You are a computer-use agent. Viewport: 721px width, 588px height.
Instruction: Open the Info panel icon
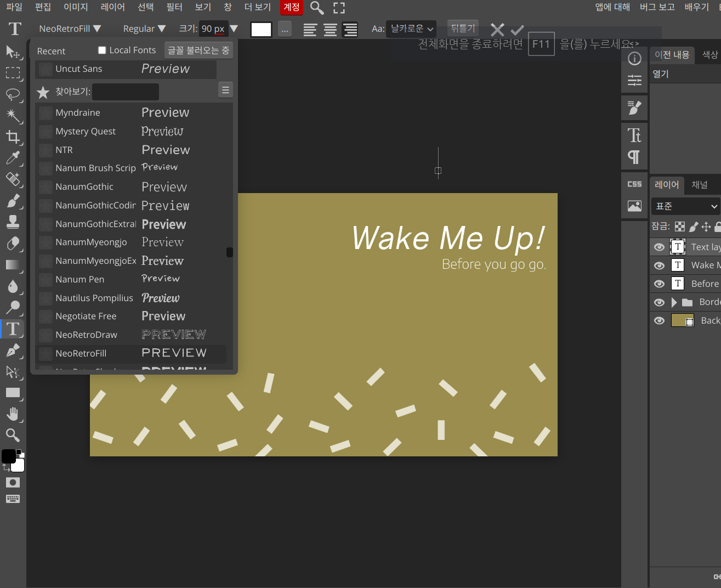tap(634, 59)
